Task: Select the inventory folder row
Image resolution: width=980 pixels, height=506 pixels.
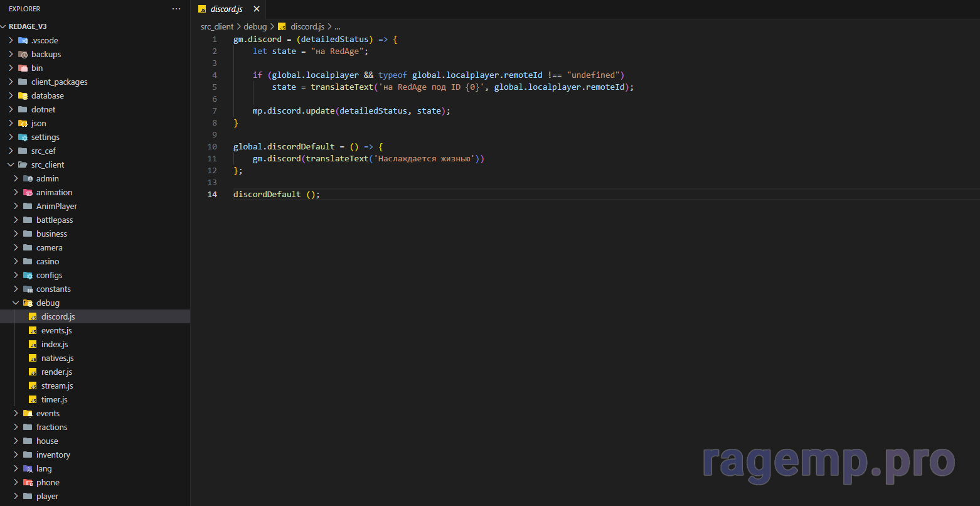Action: click(95, 455)
